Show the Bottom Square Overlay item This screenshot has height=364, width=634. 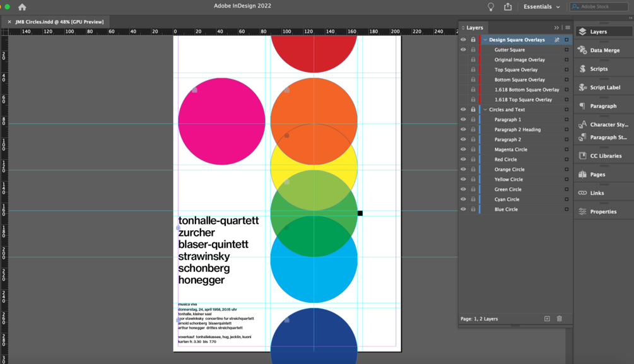click(x=464, y=79)
